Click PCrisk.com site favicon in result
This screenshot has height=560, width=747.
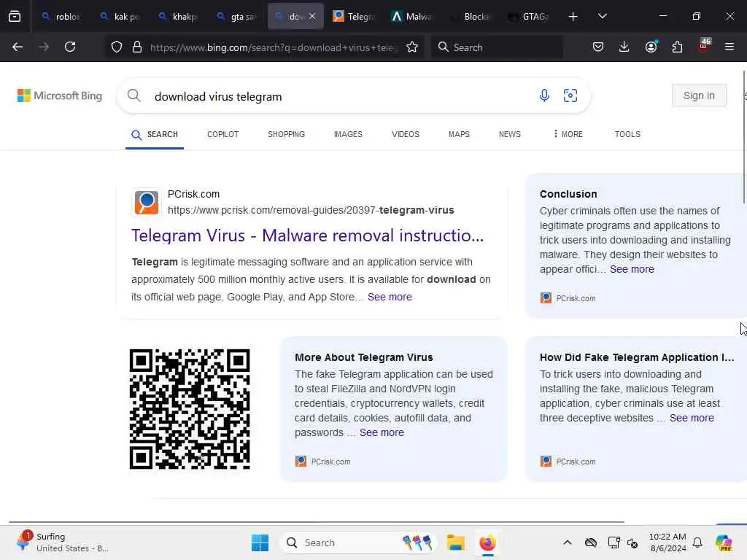(147, 203)
